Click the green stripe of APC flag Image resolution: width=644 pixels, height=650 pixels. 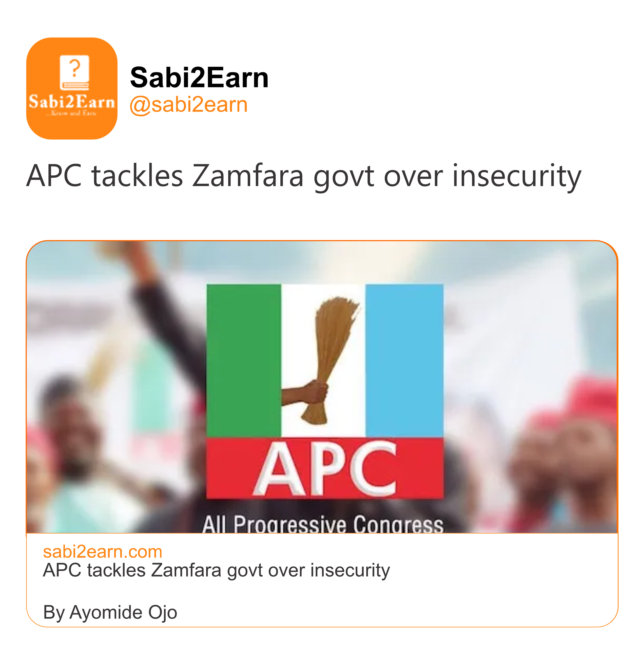(243, 360)
